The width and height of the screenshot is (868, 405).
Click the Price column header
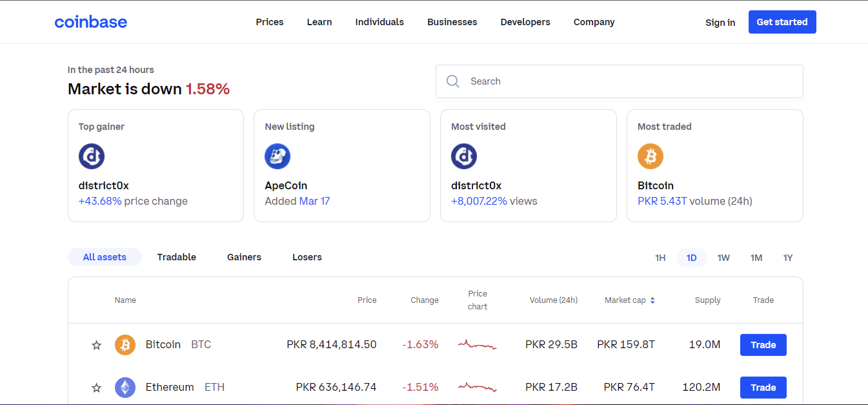tap(367, 300)
